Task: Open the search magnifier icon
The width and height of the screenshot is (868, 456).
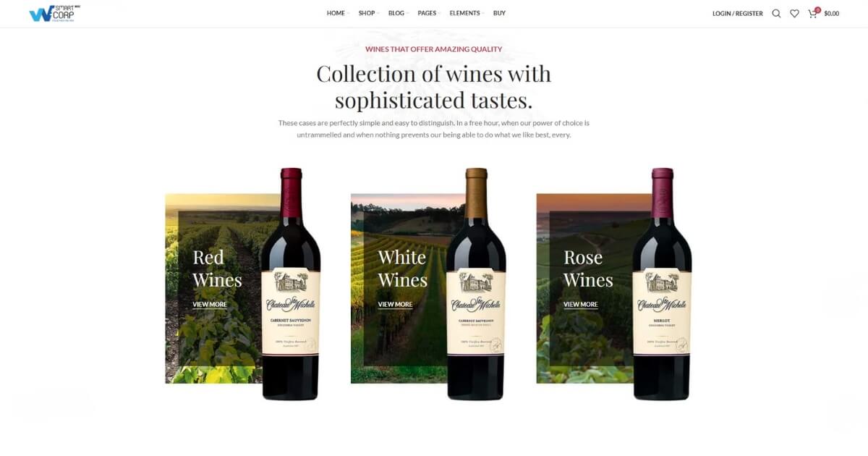Action: point(776,13)
